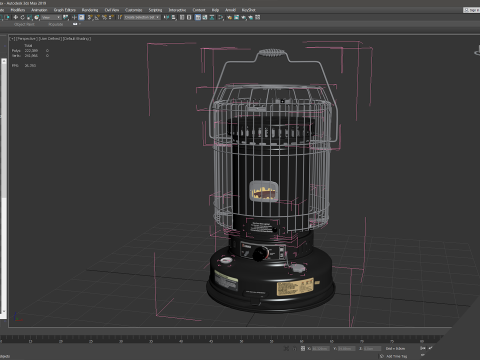Screen dimensions: 480x360
Task: Toggle the Selection Lock icon
Action: pyautogui.click(x=294, y=349)
